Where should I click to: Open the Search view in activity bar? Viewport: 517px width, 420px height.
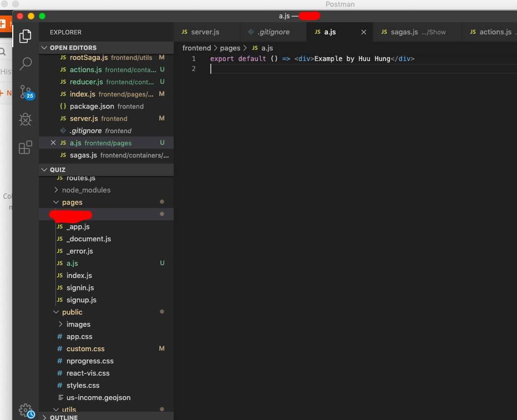pyautogui.click(x=26, y=64)
